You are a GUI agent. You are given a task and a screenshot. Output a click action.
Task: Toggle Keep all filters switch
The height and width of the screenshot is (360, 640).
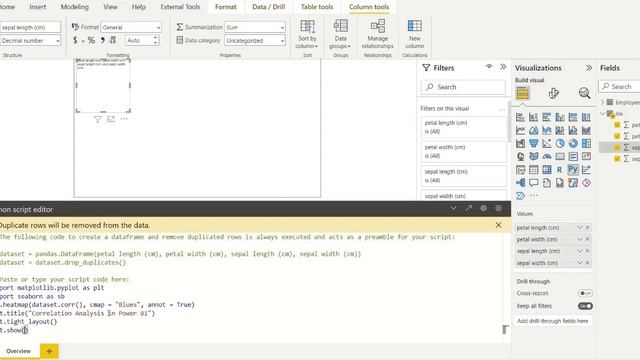[585, 306]
